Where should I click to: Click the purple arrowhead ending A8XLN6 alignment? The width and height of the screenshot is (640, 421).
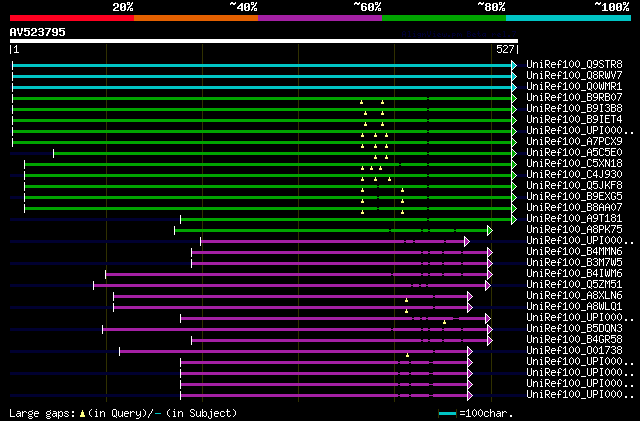pos(470,297)
